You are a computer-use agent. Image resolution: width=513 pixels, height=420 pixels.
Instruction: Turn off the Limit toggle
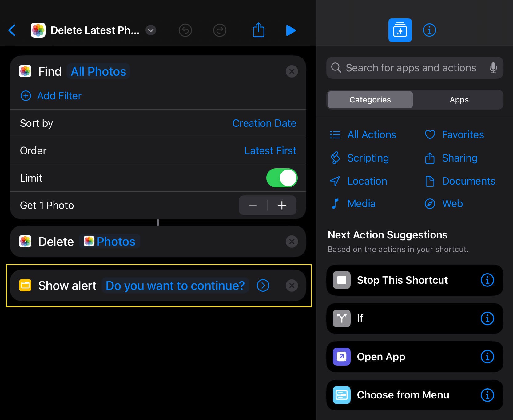tap(282, 178)
